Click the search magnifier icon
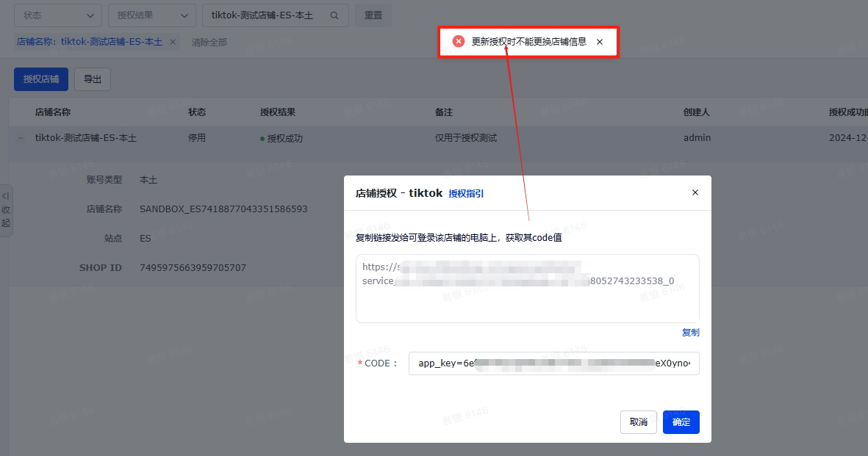868x456 pixels. click(x=334, y=15)
